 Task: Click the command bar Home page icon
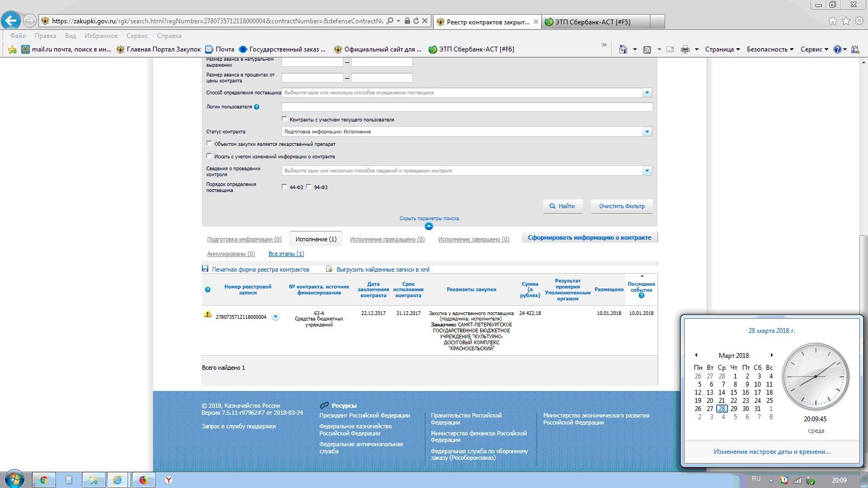(x=623, y=49)
